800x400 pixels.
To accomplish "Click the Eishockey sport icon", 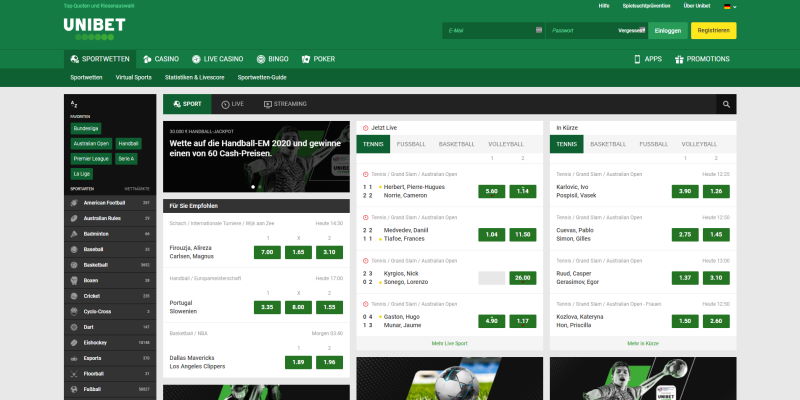I will (x=74, y=343).
